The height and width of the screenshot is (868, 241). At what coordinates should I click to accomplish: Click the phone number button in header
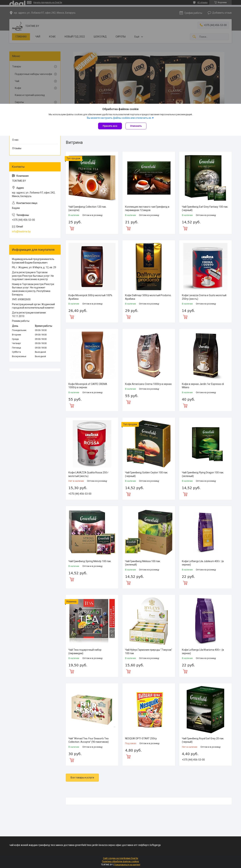click(213, 25)
